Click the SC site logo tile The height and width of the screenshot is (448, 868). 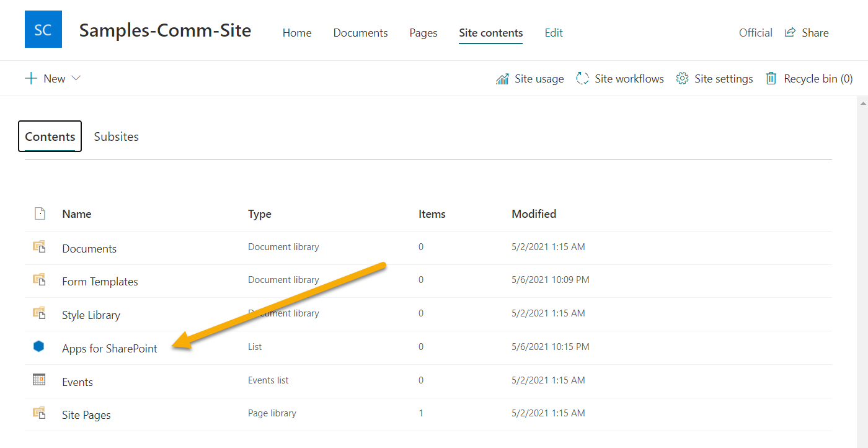click(x=43, y=29)
